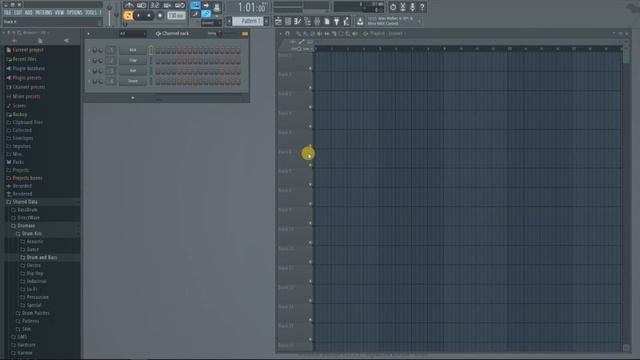
Task: Click the Hat channel button
Action: click(x=133, y=71)
